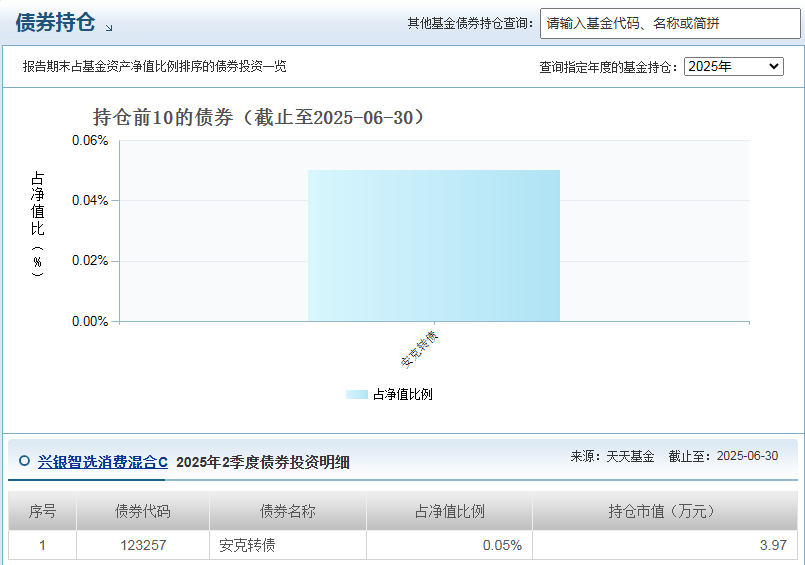Click the 安克转债 bar in the chart
This screenshot has height=565, width=805.
434,245
